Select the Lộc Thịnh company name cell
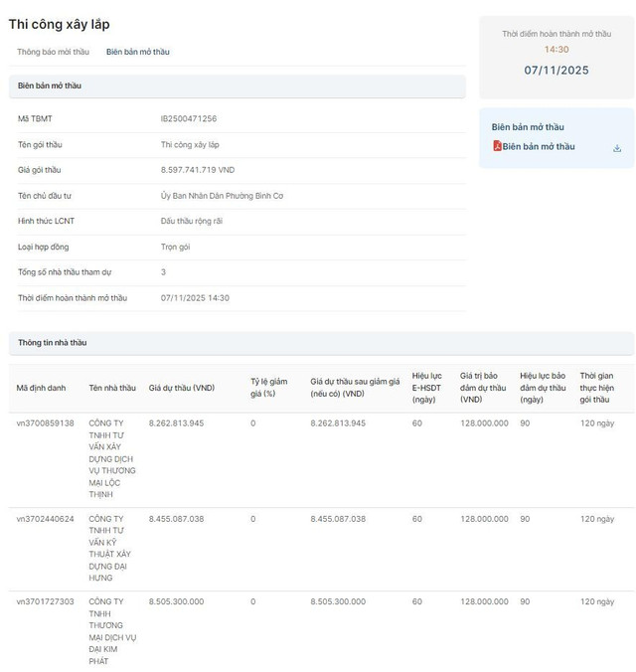 (x=112, y=458)
